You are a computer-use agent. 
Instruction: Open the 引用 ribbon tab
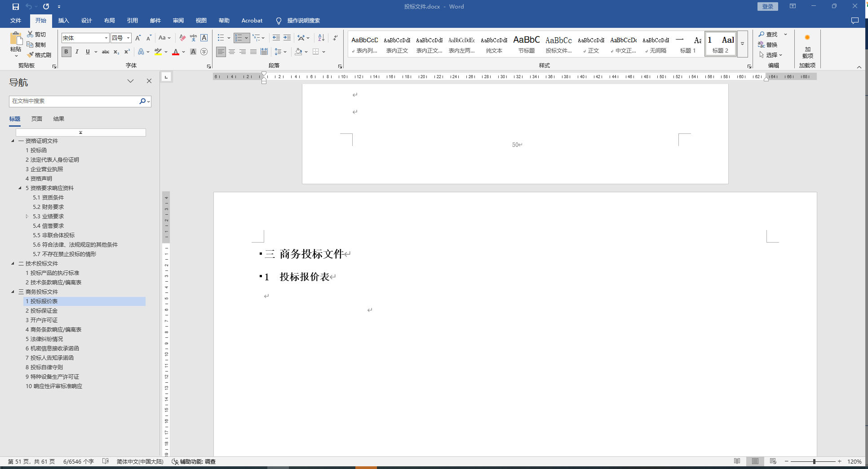132,21
